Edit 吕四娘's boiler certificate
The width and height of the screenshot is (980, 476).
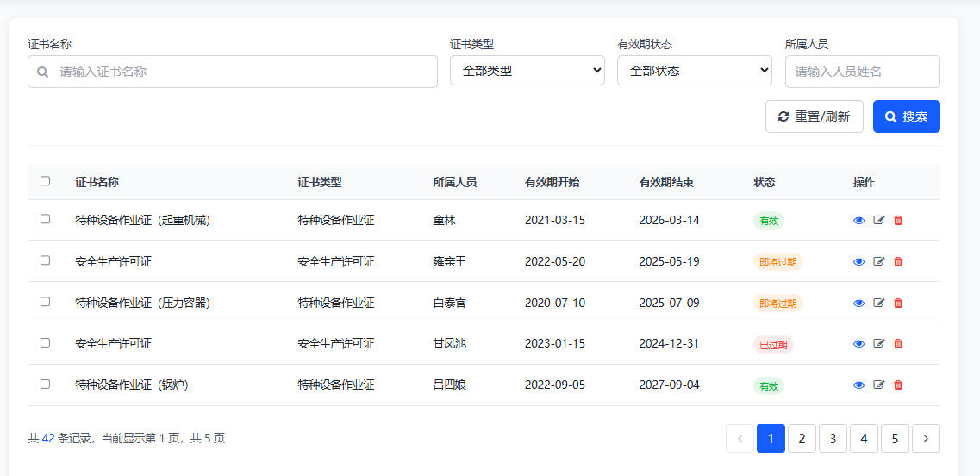pyautogui.click(x=878, y=385)
